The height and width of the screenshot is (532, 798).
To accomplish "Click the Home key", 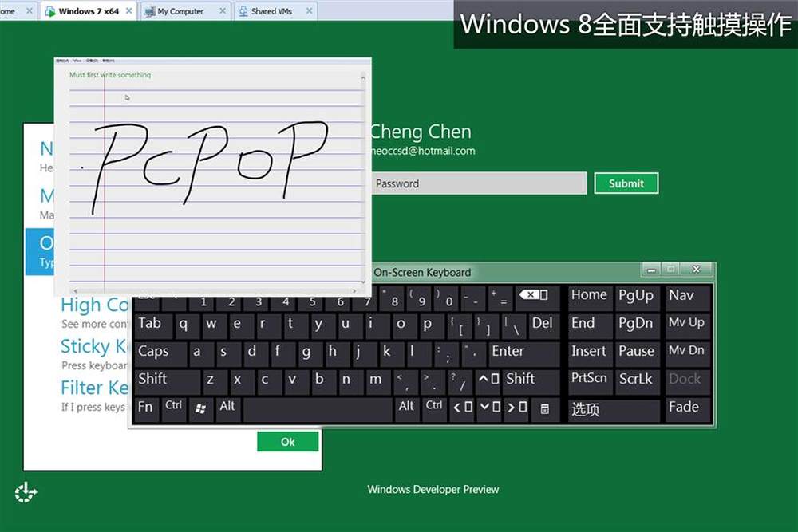I will click(x=590, y=297).
